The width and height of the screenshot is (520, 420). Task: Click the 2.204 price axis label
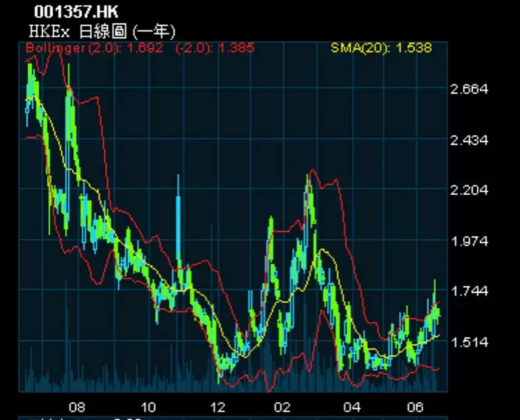tap(469, 190)
